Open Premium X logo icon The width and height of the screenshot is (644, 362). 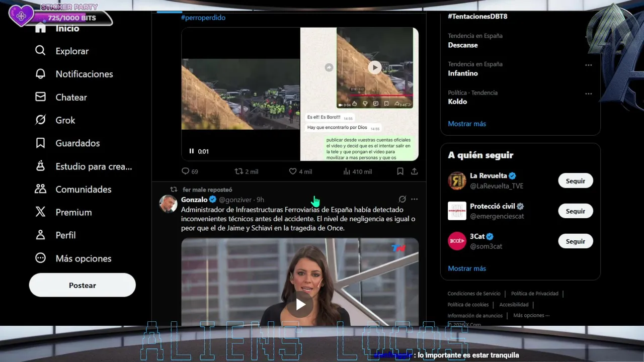point(40,212)
